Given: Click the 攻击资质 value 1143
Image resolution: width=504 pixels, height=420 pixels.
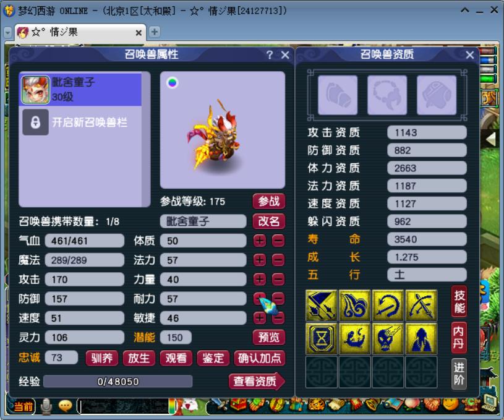Looking at the screenshot, I should (x=427, y=132).
